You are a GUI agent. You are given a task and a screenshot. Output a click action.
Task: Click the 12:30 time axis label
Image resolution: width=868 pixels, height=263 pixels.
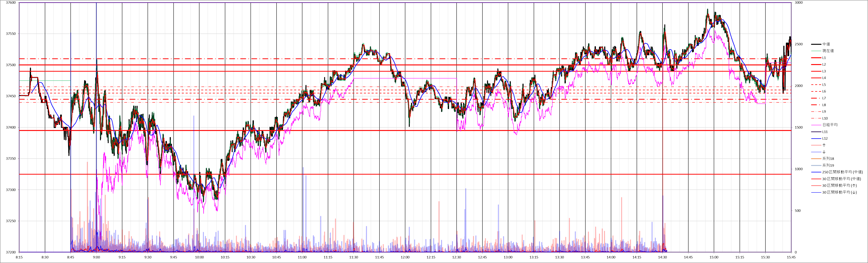[457, 257]
